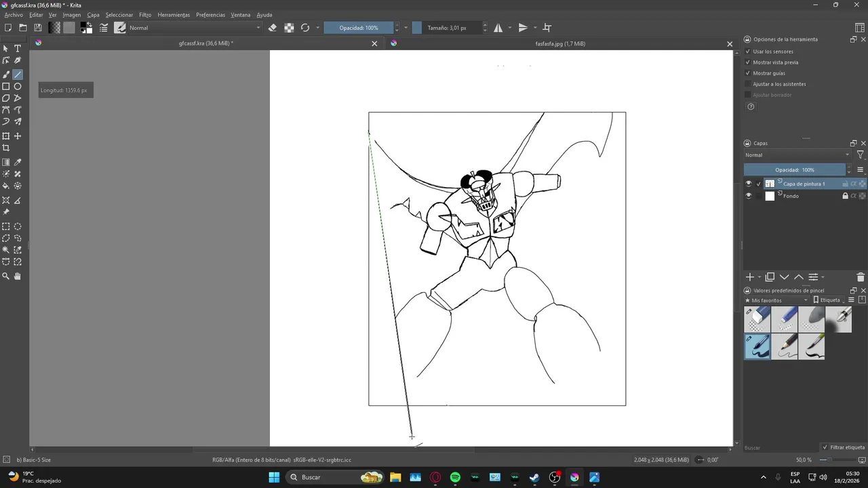Open file via folder icon
This screenshot has height=488, width=868.
click(23, 28)
